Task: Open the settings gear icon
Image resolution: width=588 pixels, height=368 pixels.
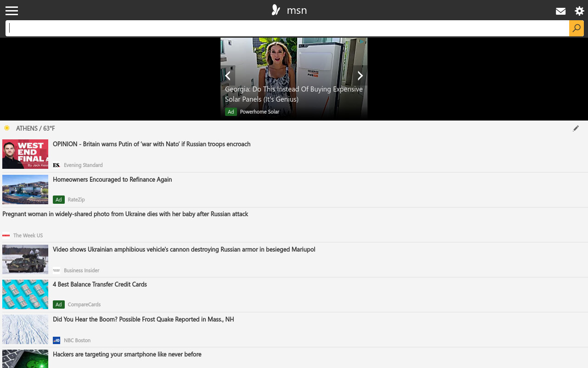Action: [579, 11]
